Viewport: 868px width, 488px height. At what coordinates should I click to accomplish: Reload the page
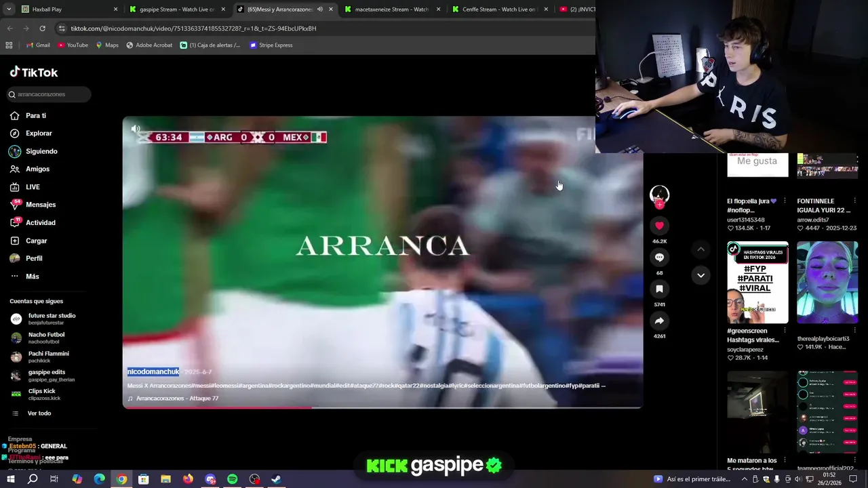pyautogui.click(x=42, y=28)
